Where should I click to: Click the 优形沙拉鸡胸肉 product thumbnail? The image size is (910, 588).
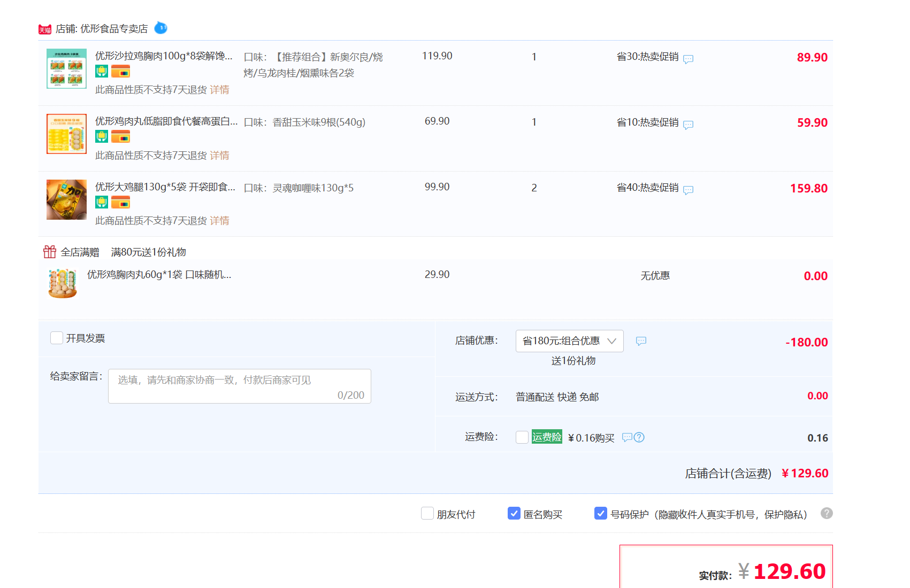pos(66,68)
